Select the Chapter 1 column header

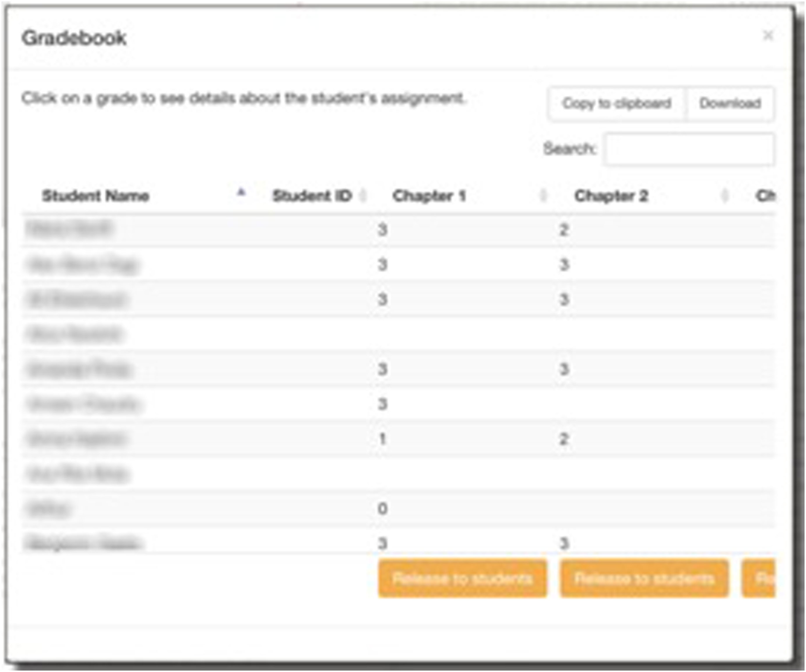click(429, 196)
